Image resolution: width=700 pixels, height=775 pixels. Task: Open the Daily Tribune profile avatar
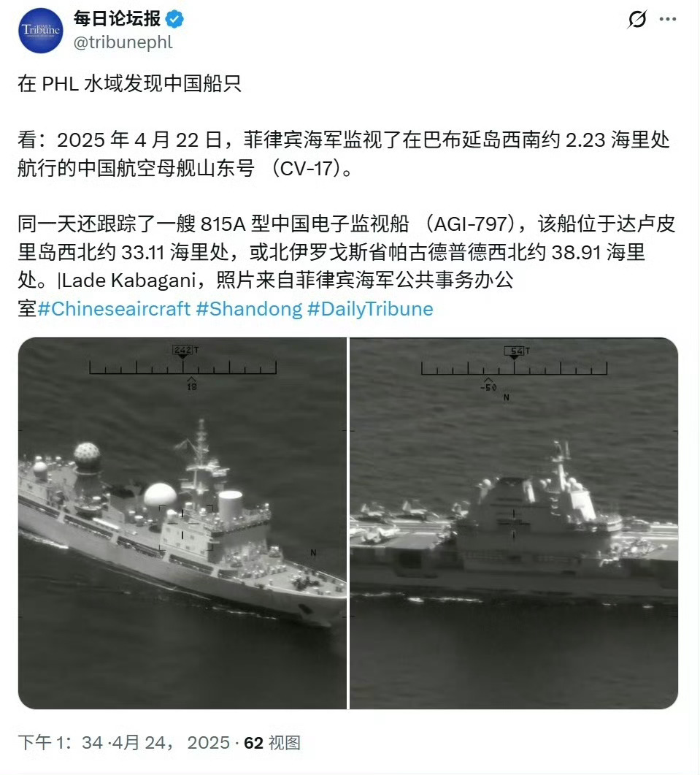(41, 30)
